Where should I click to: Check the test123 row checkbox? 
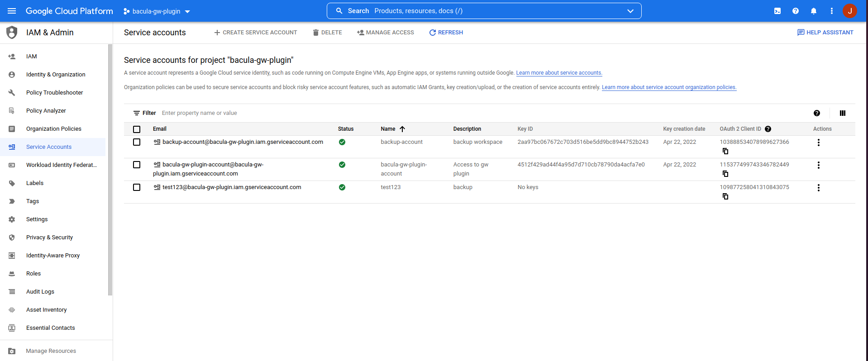[137, 187]
